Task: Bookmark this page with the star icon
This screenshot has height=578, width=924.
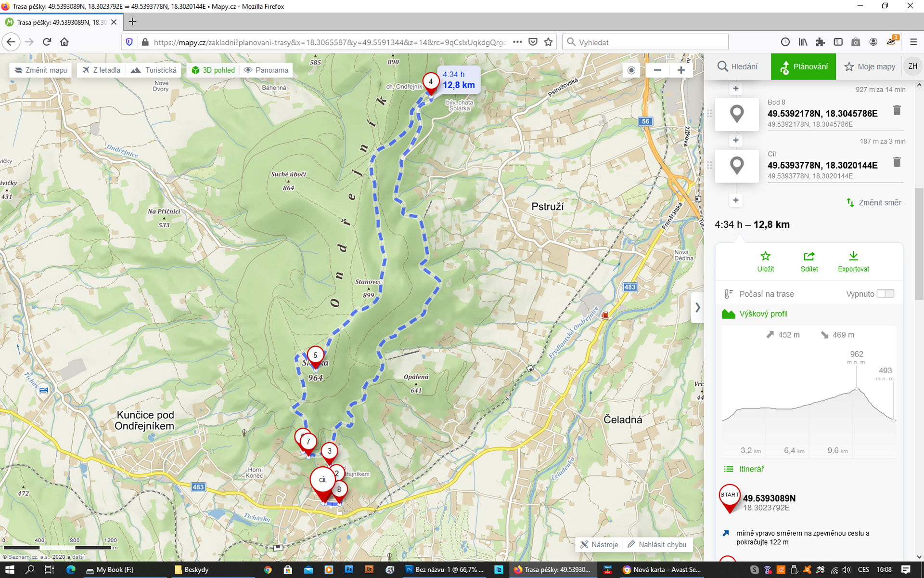Action: pos(548,42)
